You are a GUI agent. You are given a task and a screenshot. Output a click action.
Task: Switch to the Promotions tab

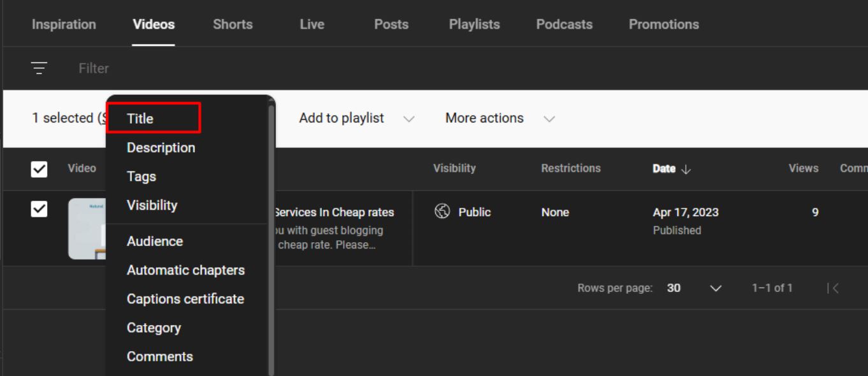[x=663, y=24]
